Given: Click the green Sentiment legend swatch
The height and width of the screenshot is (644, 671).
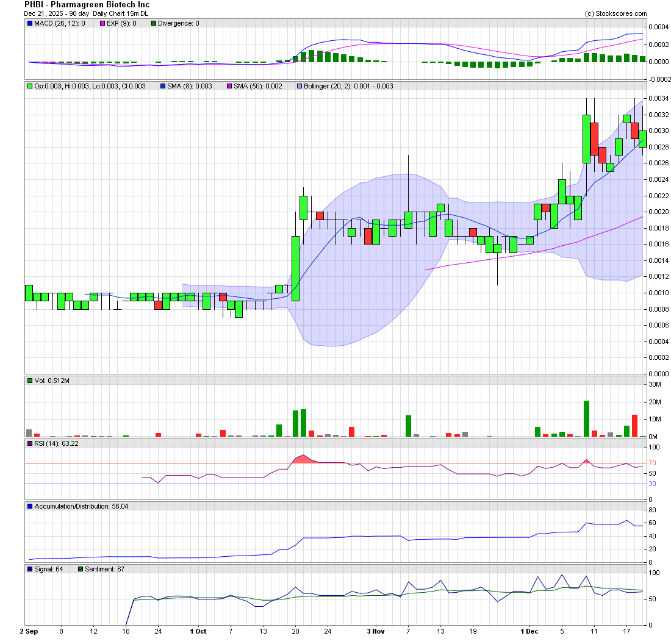Looking at the screenshot, I should [x=81, y=569].
